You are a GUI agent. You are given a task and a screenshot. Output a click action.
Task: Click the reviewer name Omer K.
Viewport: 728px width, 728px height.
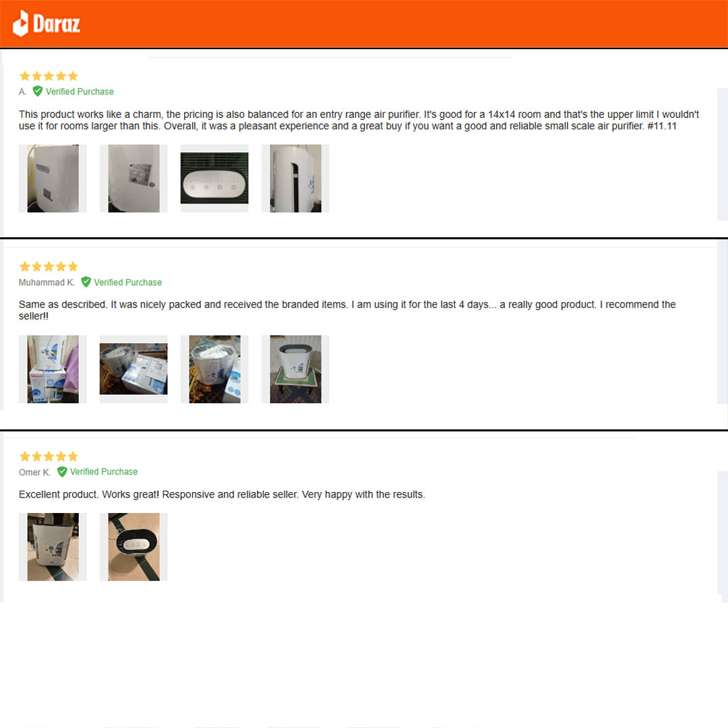[34, 472]
